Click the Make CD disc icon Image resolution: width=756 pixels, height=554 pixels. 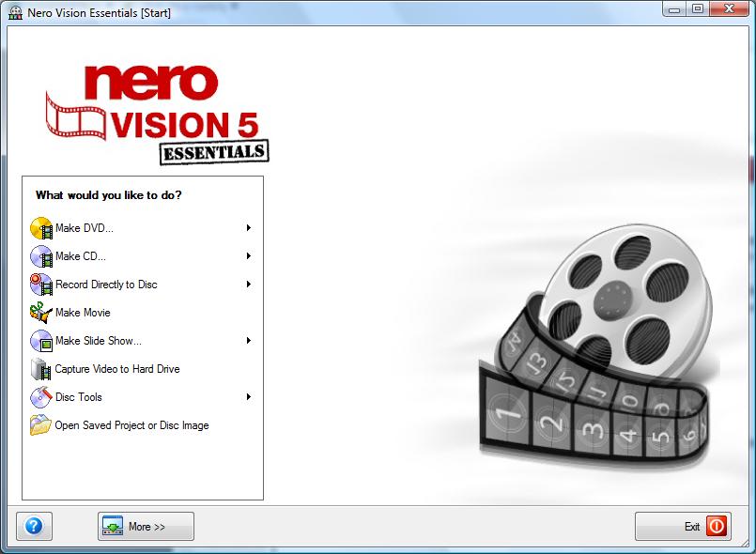pyautogui.click(x=41, y=256)
